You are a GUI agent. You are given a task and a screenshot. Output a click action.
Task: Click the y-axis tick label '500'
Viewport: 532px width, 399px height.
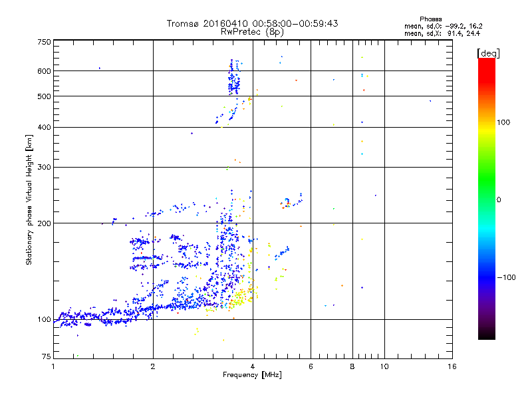coord(44,96)
